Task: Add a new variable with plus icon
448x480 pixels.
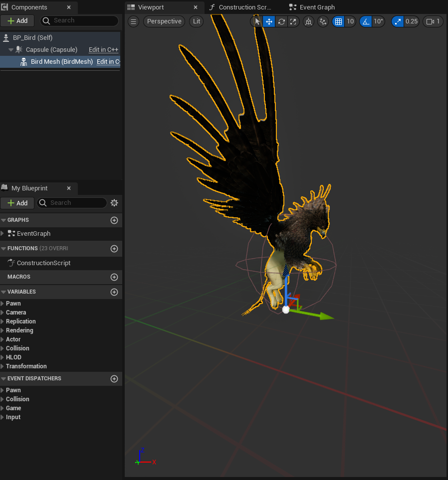Action: 114,292
